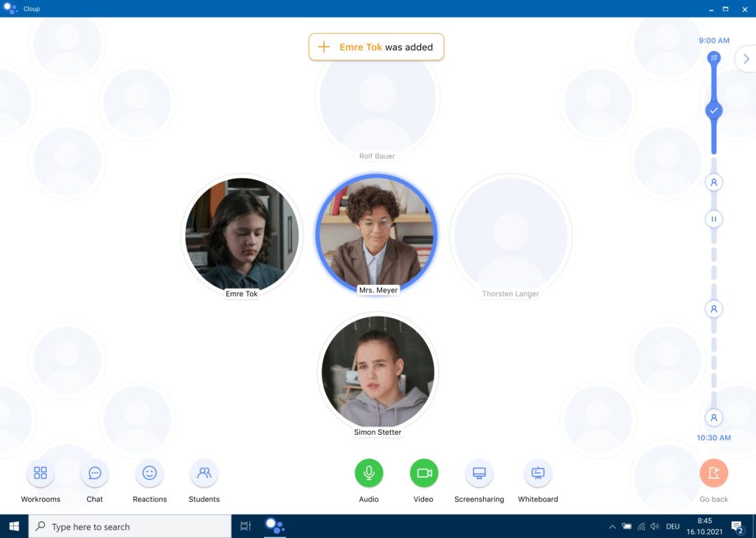Select Simon Stetter's video bubble
The image size is (756, 538).
(378, 373)
